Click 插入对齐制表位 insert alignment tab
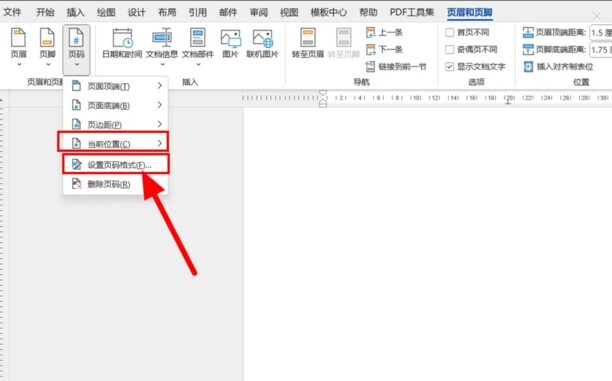The height and width of the screenshot is (381, 612). (558, 67)
